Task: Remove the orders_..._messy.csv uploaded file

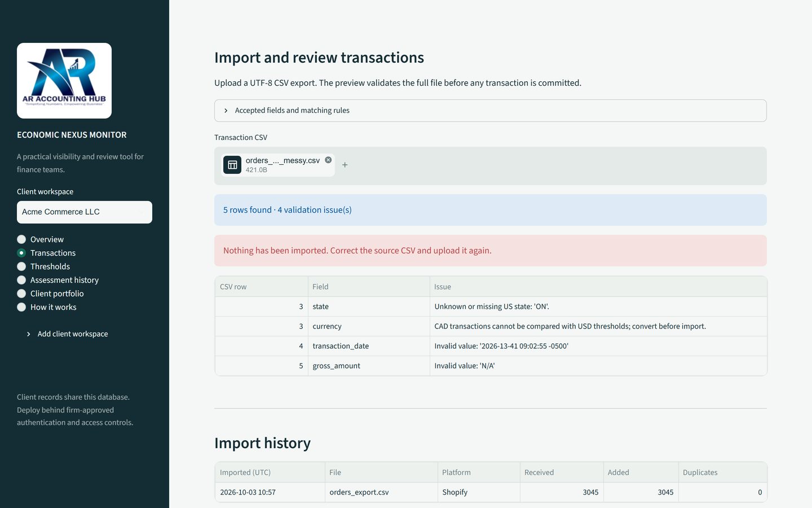Action: (328, 160)
